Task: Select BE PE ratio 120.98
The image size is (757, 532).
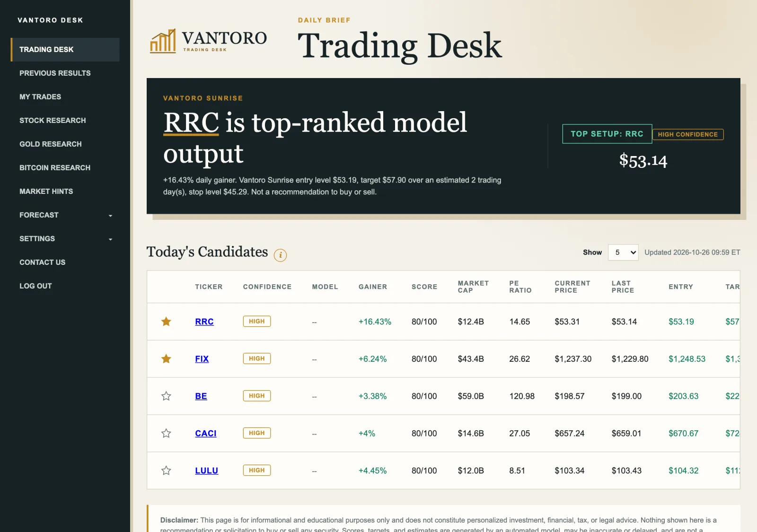Action: tap(522, 396)
